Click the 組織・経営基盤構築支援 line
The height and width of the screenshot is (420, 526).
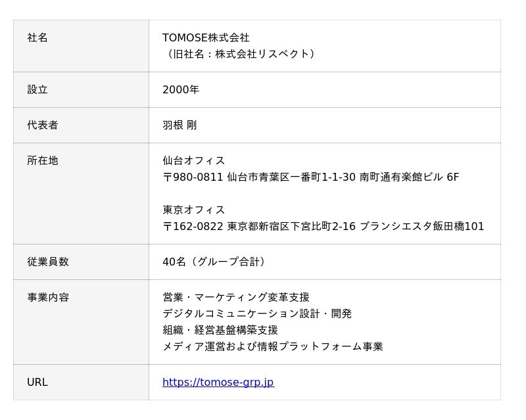220,330
